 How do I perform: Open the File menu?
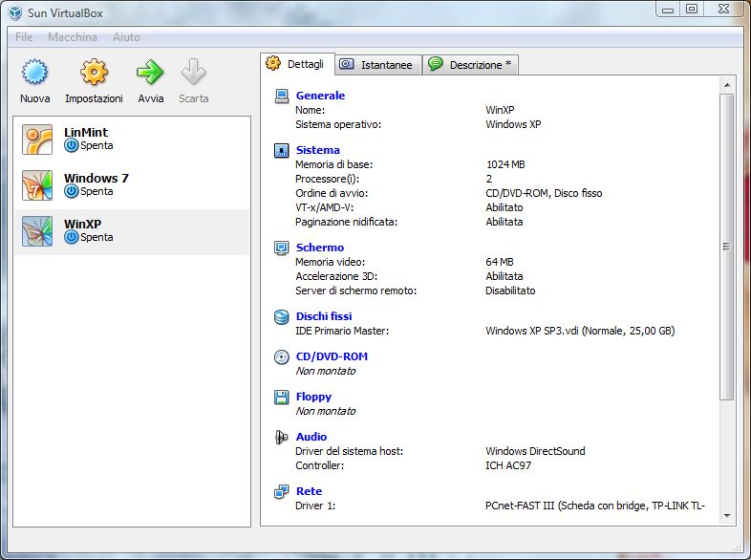(24, 37)
